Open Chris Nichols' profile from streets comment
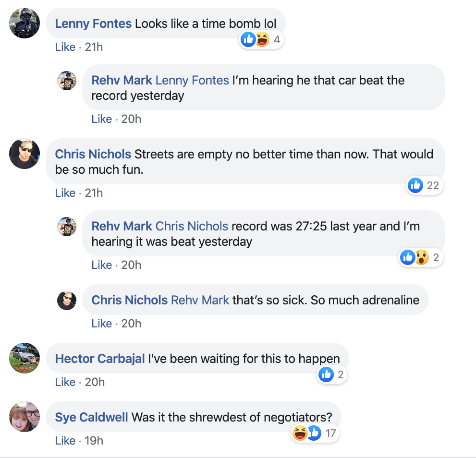This screenshot has width=476, height=458. coord(93,154)
